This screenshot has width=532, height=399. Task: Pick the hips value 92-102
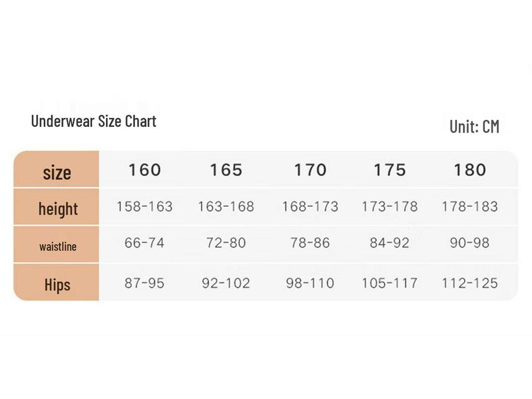[226, 283]
